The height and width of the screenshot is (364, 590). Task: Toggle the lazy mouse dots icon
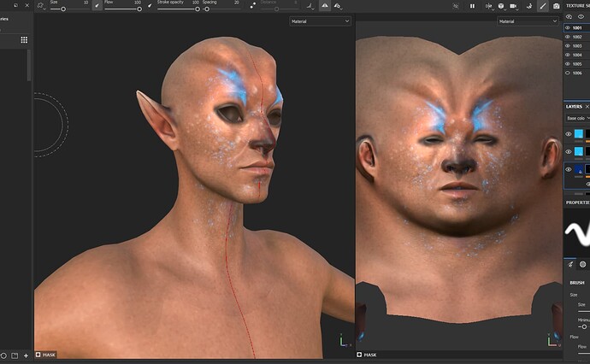pyautogui.click(x=253, y=6)
